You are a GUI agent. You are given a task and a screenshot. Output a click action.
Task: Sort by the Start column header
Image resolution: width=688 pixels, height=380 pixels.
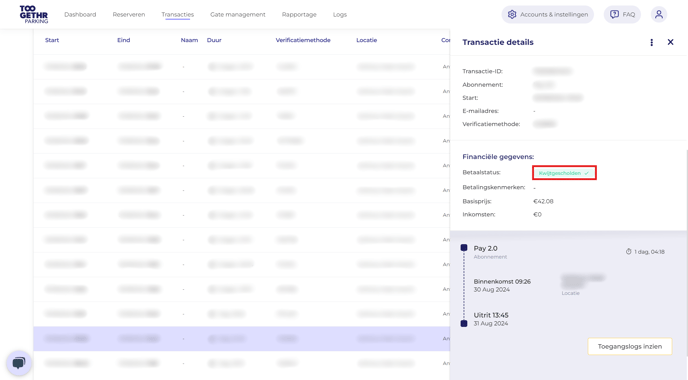52,40
